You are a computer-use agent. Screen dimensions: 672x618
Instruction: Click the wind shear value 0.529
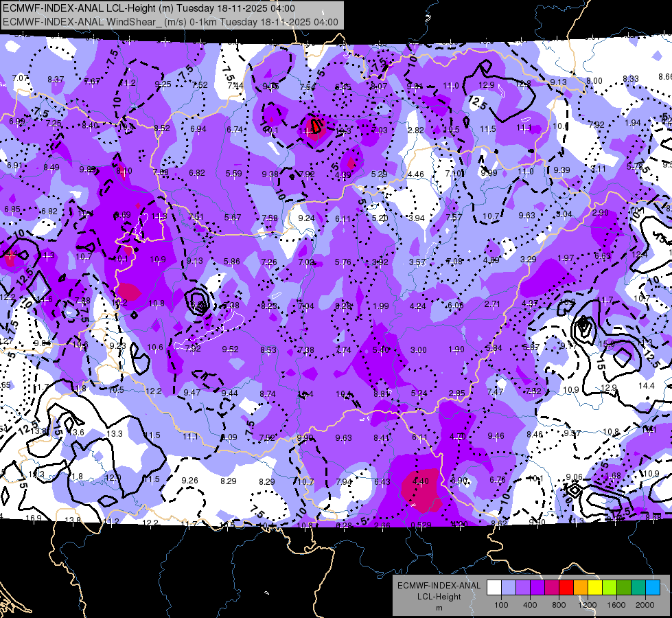point(421,525)
